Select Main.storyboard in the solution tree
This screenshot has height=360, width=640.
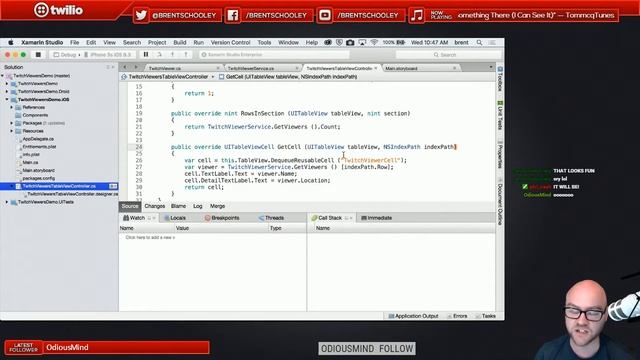coord(38,170)
